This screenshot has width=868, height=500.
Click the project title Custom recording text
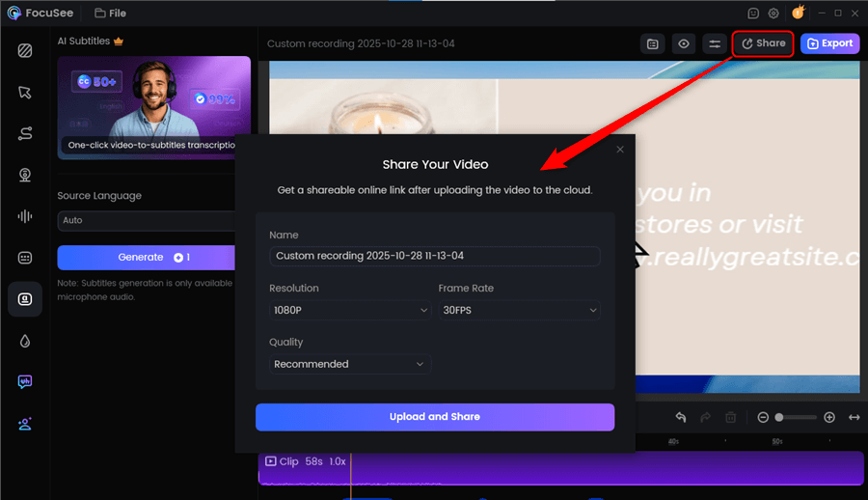pos(361,43)
